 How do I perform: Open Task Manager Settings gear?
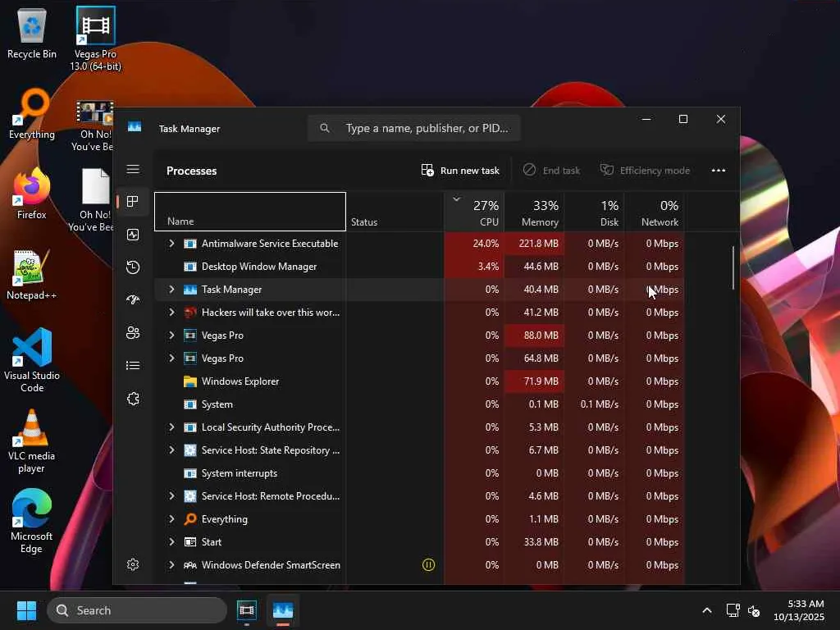[133, 564]
